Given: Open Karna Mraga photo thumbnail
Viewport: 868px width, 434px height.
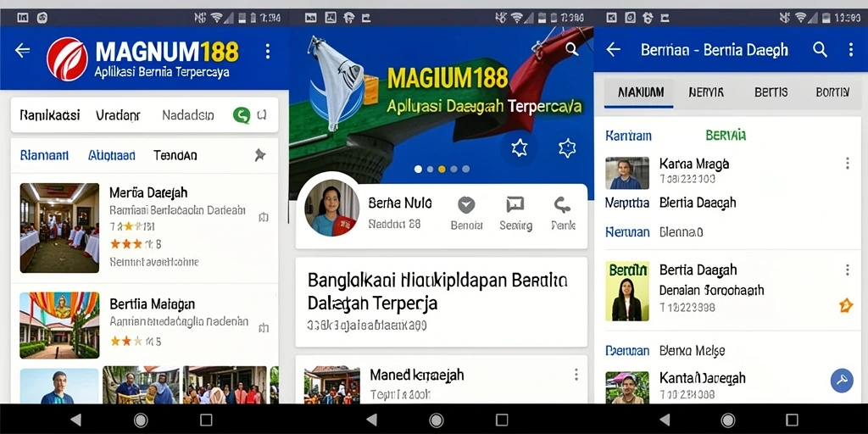Looking at the screenshot, I should (x=627, y=173).
